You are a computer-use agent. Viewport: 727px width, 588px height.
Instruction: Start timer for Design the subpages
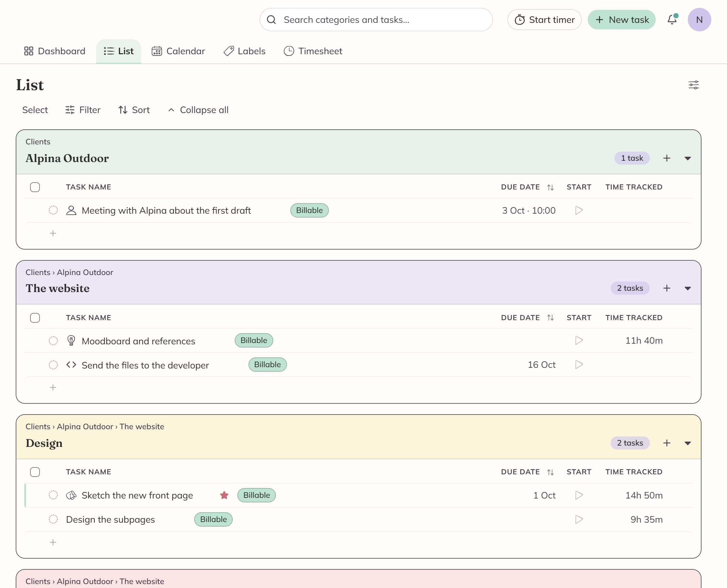pyautogui.click(x=579, y=519)
